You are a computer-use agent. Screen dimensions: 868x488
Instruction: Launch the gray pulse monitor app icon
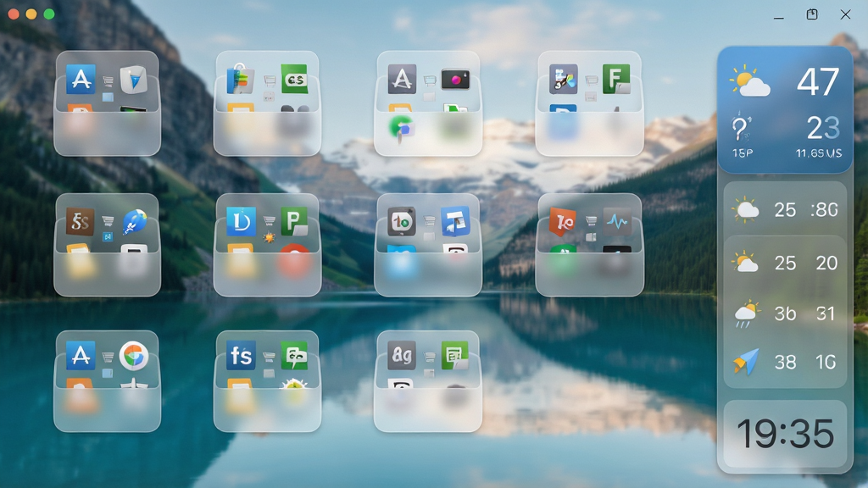617,221
